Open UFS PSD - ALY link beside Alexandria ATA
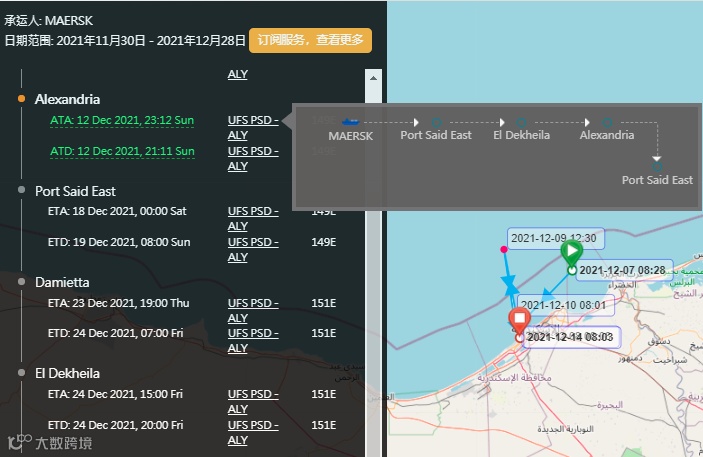 253,127
